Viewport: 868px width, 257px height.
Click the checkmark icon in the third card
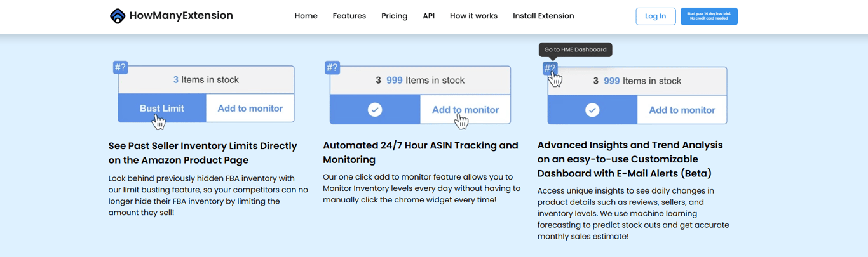[592, 110]
